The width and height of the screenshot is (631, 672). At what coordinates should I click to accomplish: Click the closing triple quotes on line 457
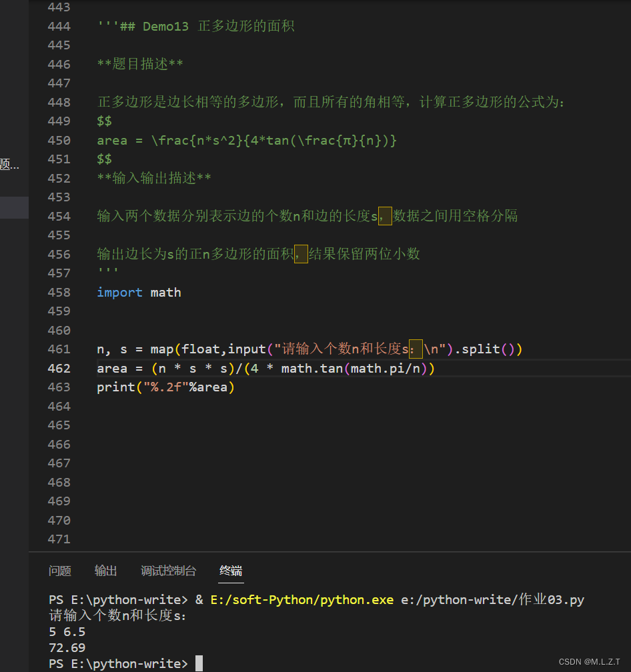107,271
